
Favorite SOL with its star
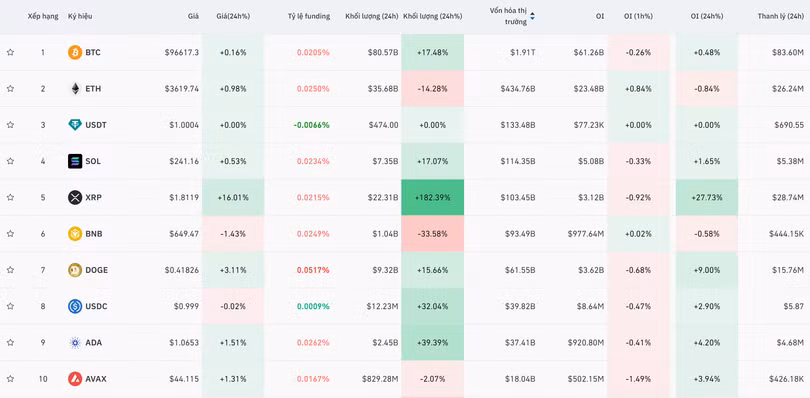(10, 161)
